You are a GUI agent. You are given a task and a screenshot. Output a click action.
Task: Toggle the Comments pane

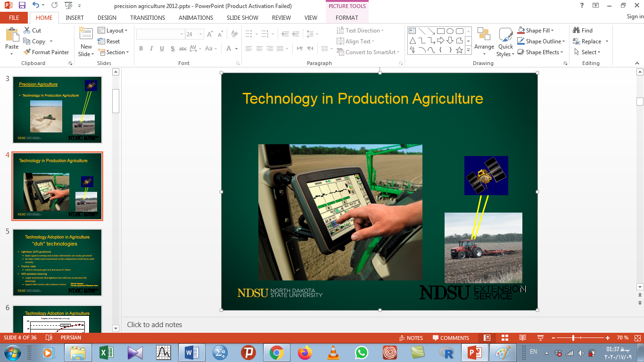click(x=450, y=338)
